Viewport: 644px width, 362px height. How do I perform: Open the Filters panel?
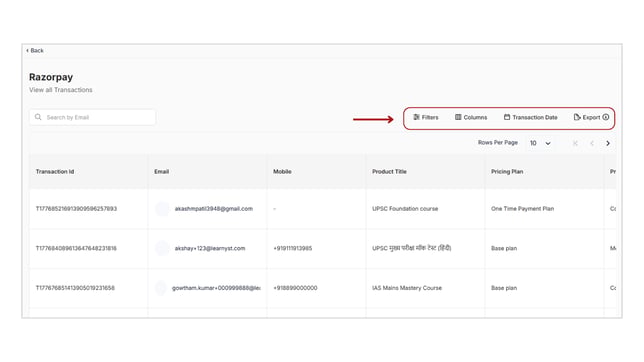point(426,117)
